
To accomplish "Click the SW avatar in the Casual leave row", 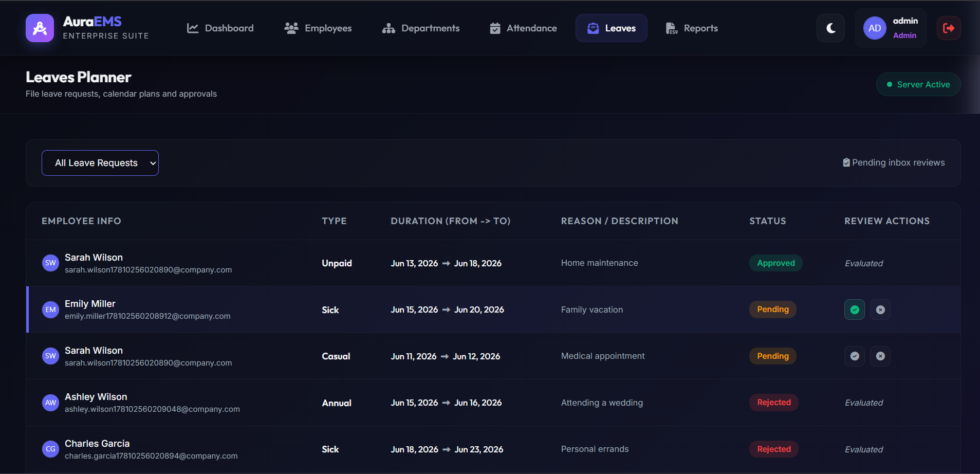I will [50, 356].
